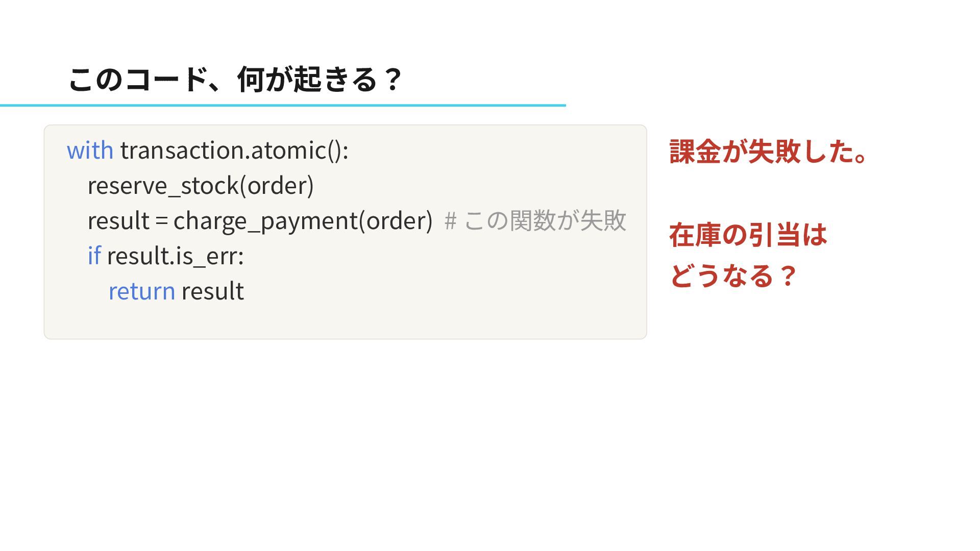Click the final 'result' after return
This screenshot has height=551, width=980.
[x=213, y=291]
